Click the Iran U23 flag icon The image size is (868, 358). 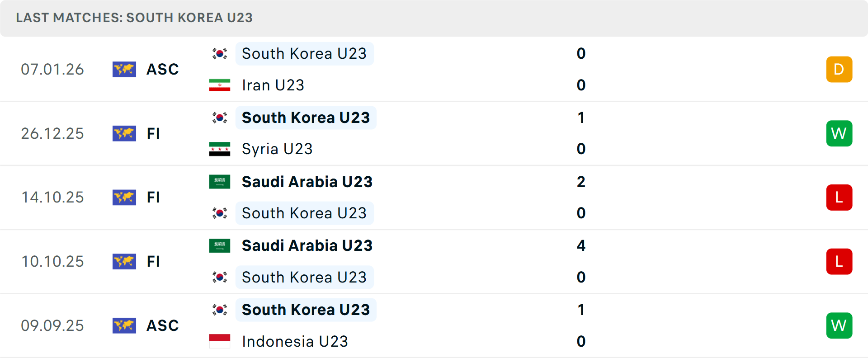(220, 85)
